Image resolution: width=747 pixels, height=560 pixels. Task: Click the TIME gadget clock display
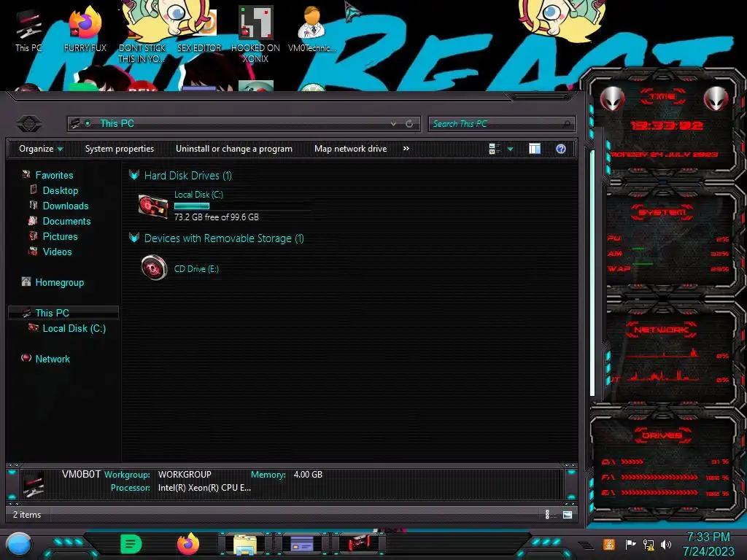point(666,125)
